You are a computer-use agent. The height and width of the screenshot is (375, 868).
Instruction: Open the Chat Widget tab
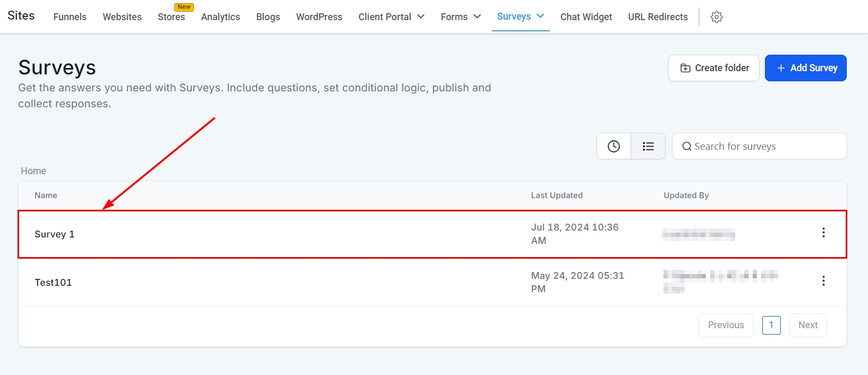click(x=586, y=17)
